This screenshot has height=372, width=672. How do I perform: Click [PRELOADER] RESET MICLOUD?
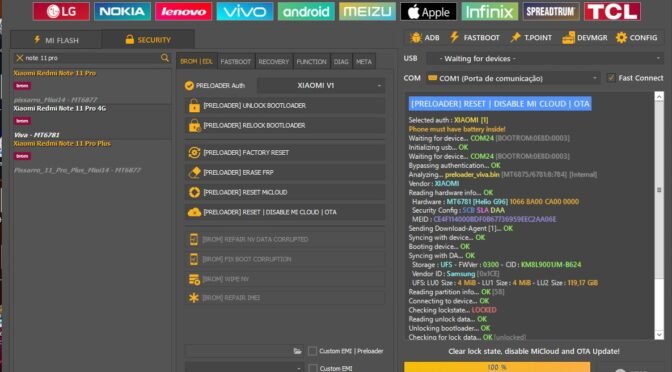click(285, 192)
